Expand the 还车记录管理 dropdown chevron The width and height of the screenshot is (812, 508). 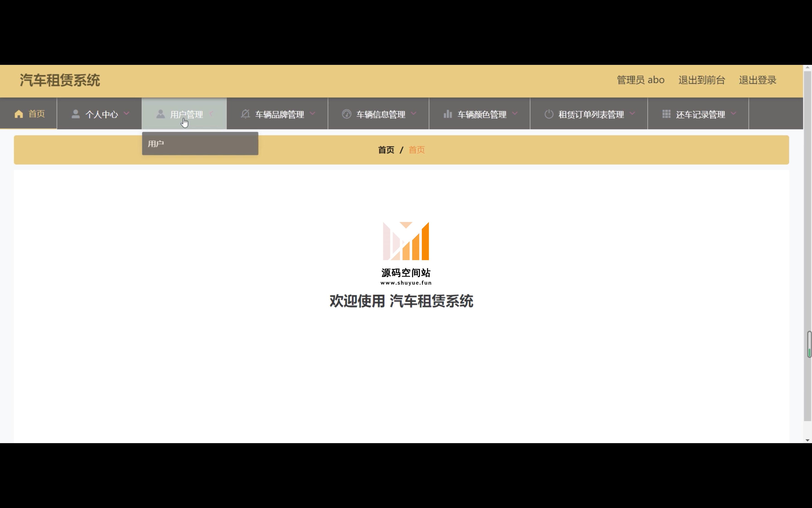click(x=733, y=114)
